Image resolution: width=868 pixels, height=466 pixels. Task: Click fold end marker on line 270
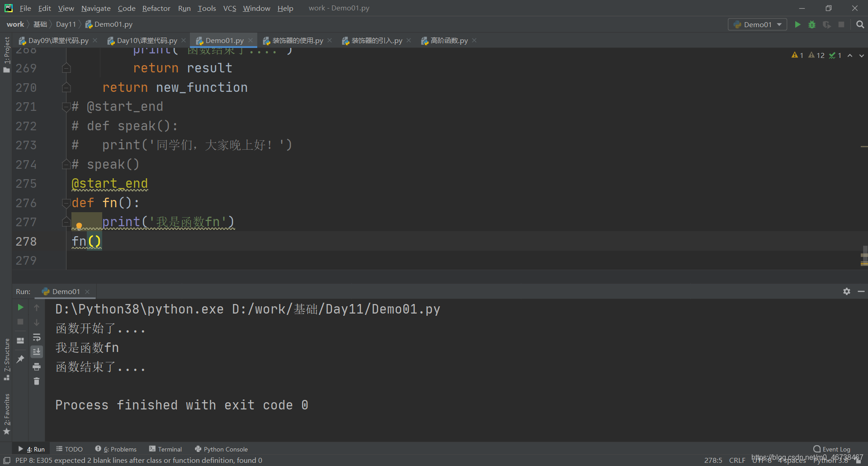coord(66,87)
